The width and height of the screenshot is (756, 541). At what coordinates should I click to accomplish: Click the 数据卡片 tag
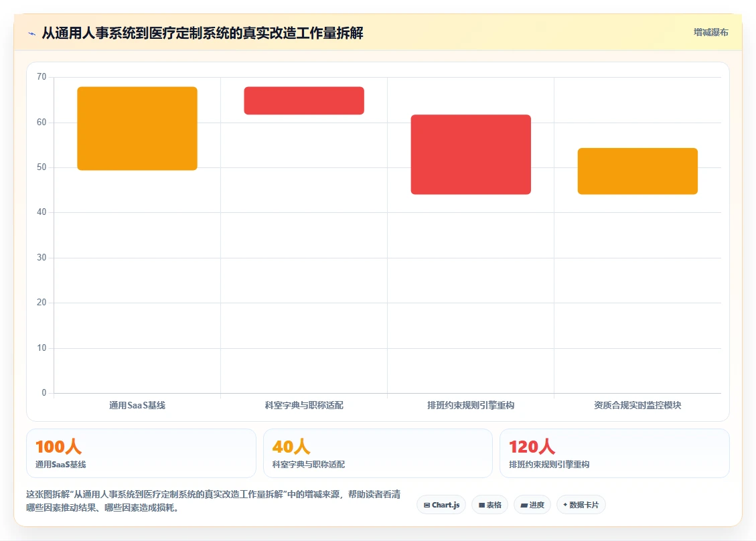(x=581, y=505)
